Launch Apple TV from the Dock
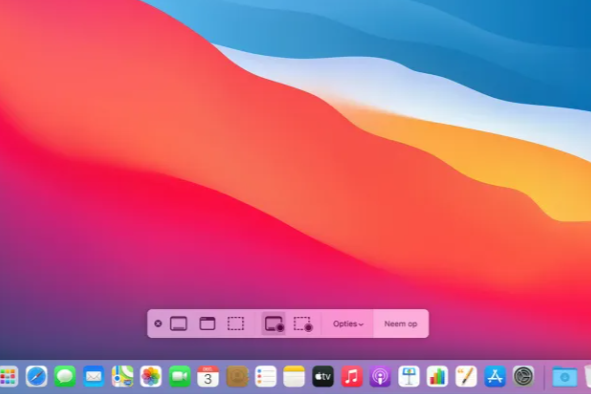 (323, 376)
